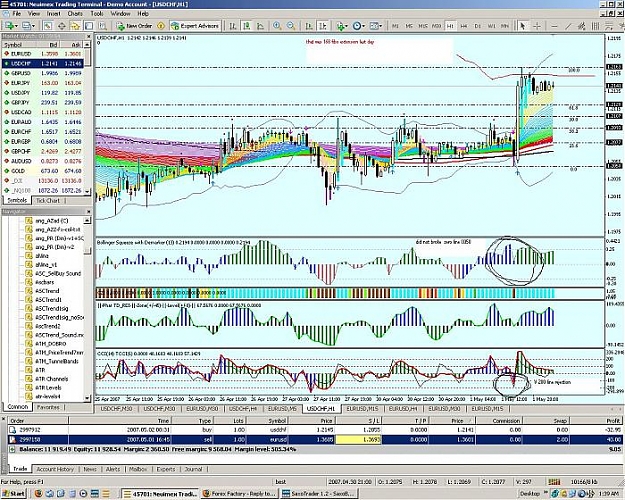Toggle the Market Watch window icon
Screen dimensions: 625x500
point(48,26)
